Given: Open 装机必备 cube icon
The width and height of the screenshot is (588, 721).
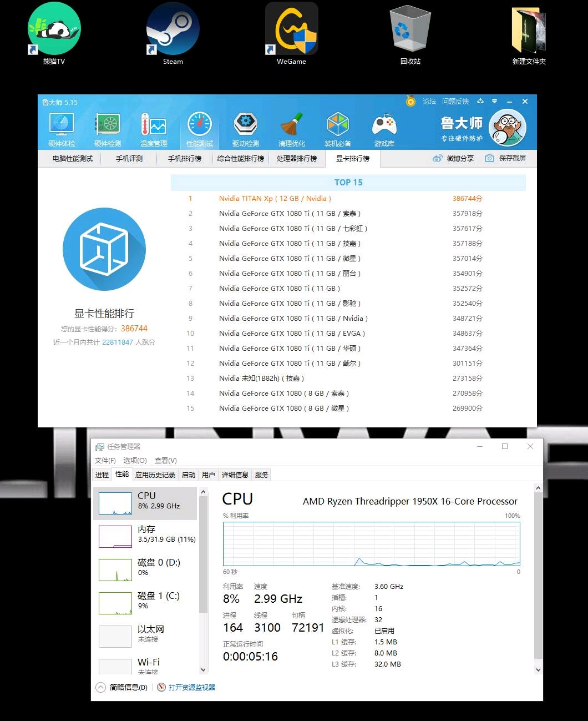Looking at the screenshot, I should (x=338, y=129).
